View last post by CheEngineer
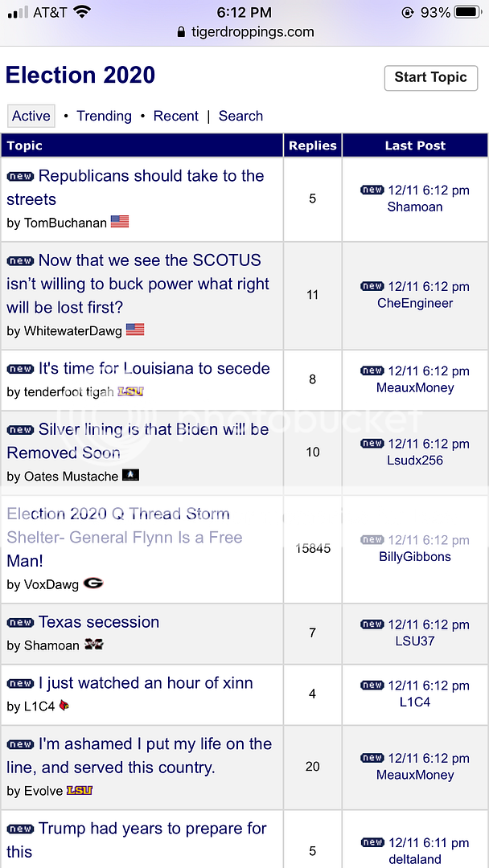 pyautogui.click(x=415, y=303)
